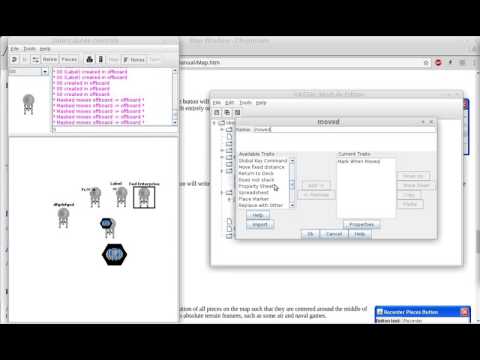Image resolution: width=480 pixels, height=360 pixels.
Task: Open the Tools menu in editor window
Action: click(x=245, y=103)
